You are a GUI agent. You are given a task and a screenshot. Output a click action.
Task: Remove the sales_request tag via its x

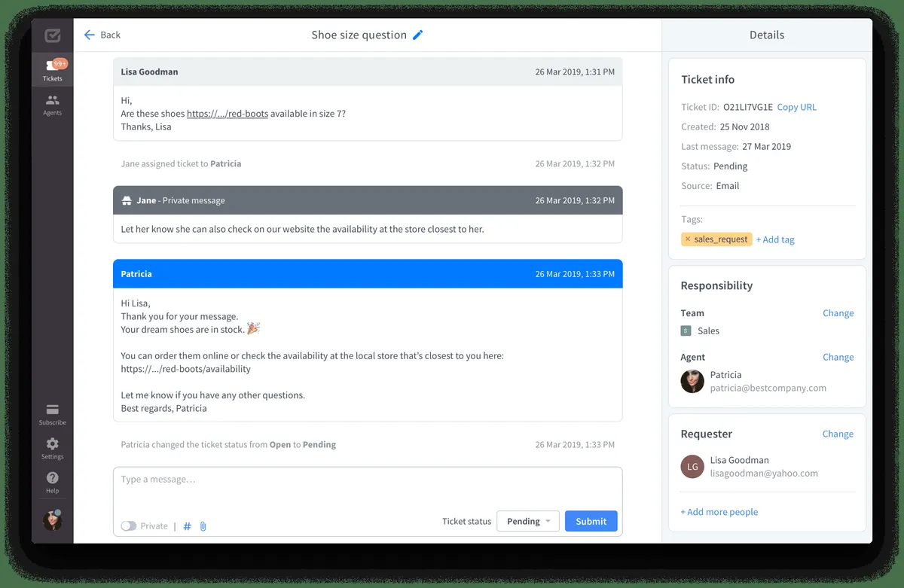point(689,239)
